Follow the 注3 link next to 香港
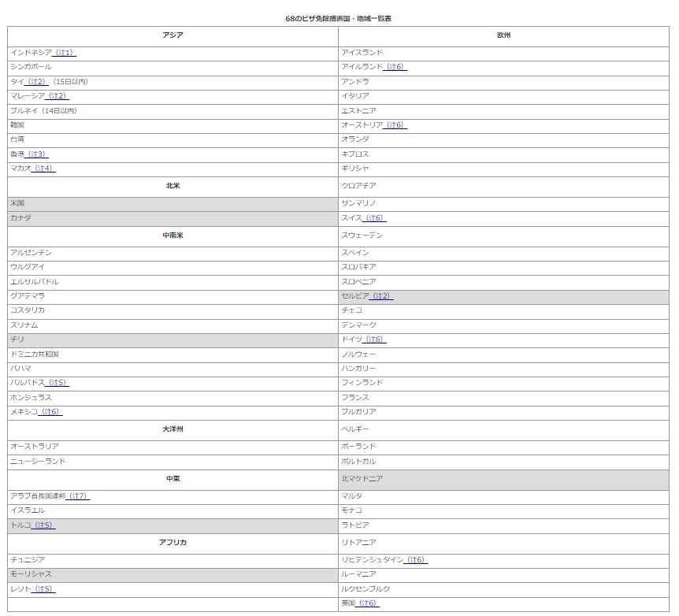The width and height of the screenshot is (679, 616). point(37,154)
